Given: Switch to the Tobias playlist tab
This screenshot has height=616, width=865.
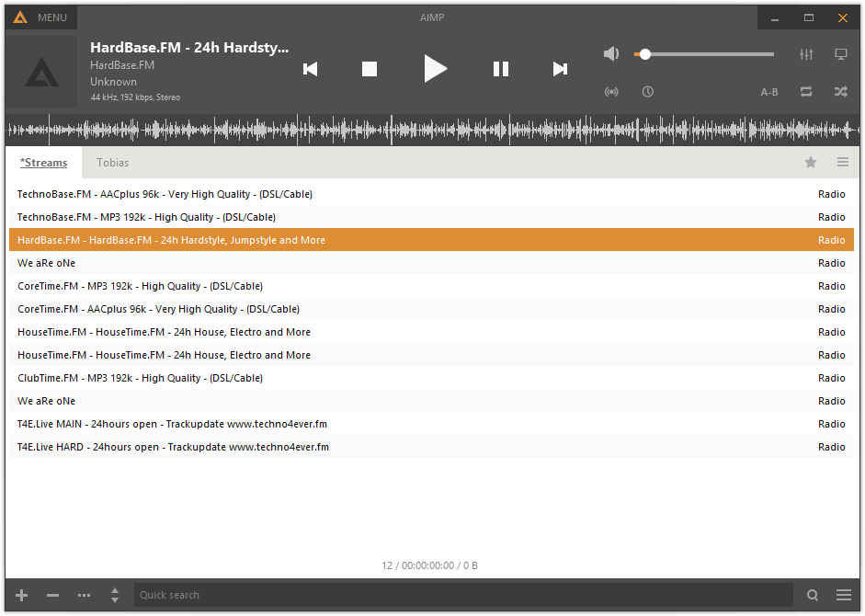Looking at the screenshot, I should (x=112, y=163).
